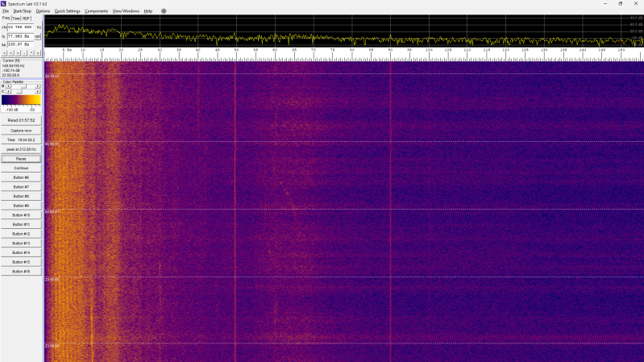The height and width of the screenshot is (362, 644).
Task: Click the vfo frequency input field
Action: click(x=20, y=27)
